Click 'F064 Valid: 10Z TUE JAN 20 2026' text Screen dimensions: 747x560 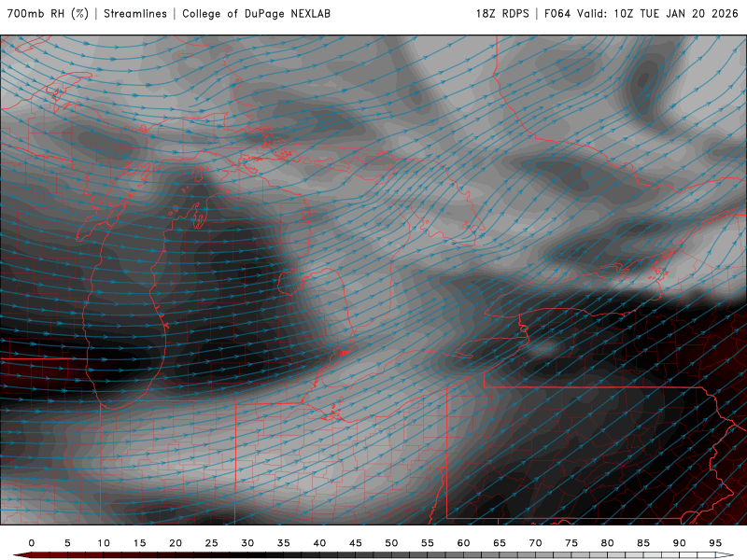click(641, 14)
